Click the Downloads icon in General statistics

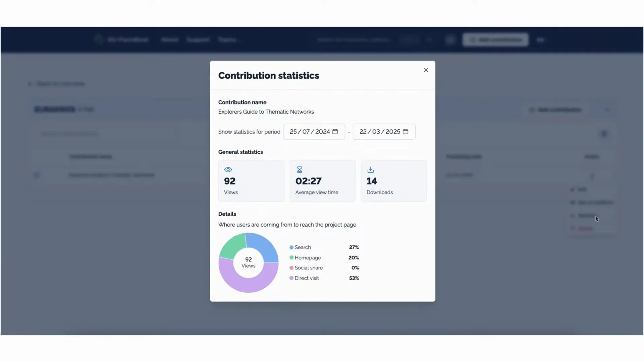click(370, 169)
